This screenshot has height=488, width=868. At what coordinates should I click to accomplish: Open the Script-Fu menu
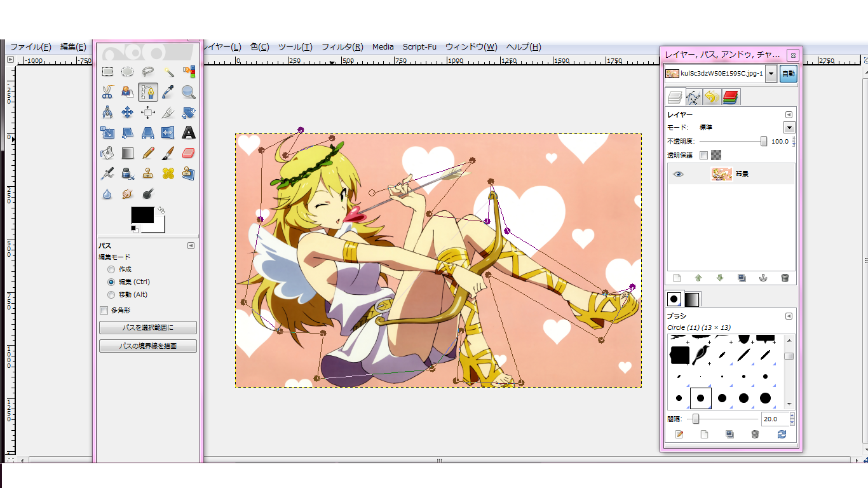point(419,47)
